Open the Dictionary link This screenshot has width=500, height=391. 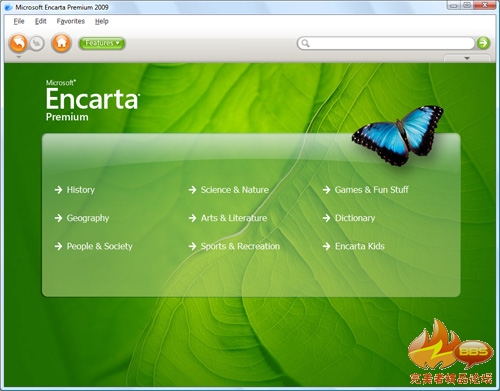(355, 218)
